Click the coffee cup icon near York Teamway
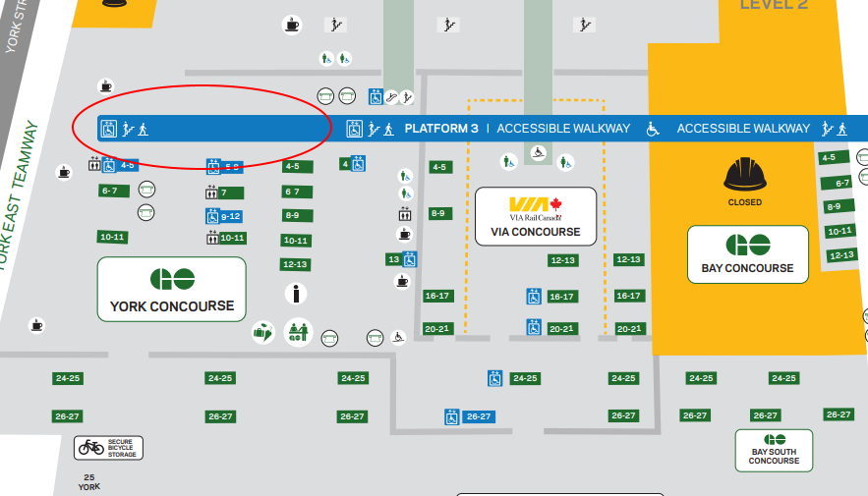Image resolution: width=868 pixels, height=496 pixels. (64, 173)
